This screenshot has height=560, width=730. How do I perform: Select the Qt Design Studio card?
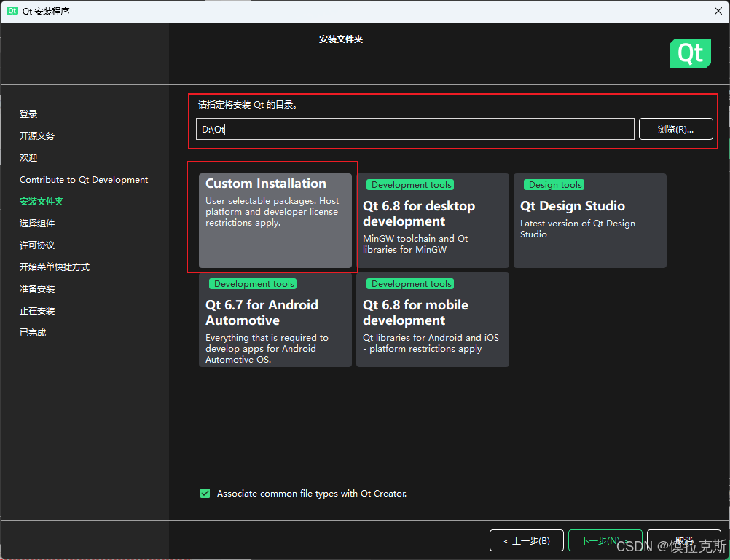click(590, 221)
